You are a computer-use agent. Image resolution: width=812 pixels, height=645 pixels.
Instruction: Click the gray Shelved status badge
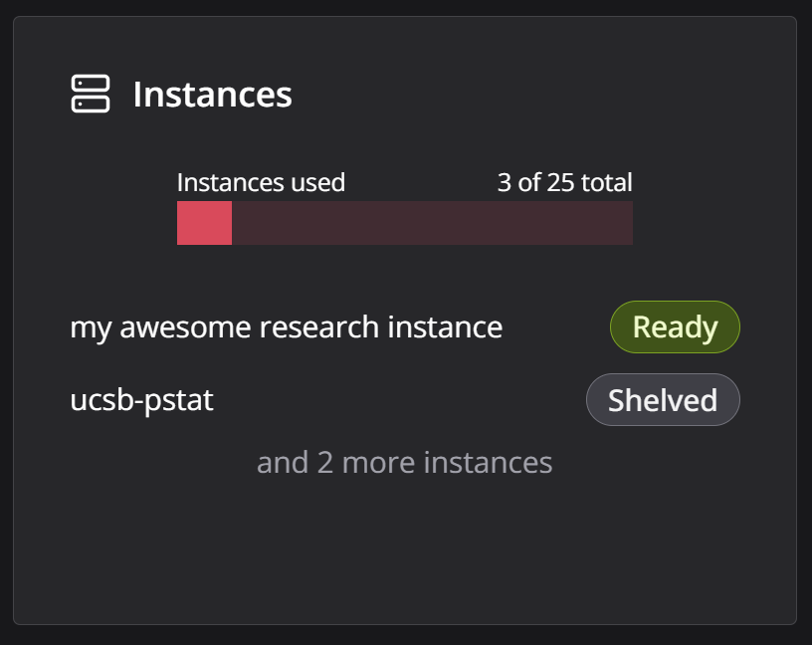(663, 399)
